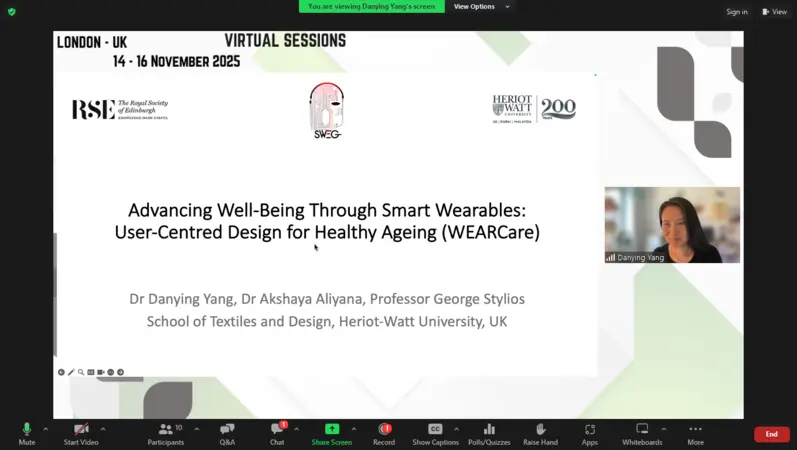This screenshot has height=450, width=797.
Task: Open the Participants panel
Action: (165, 430)
